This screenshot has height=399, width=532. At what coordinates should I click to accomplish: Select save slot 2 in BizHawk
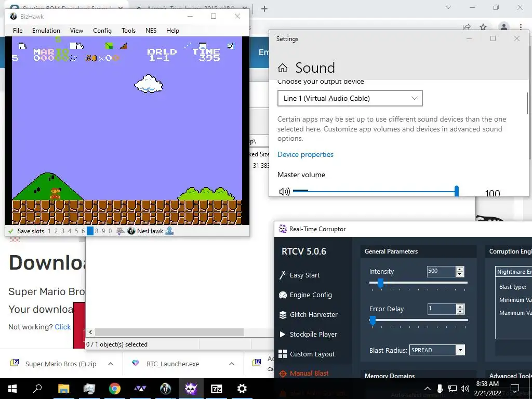(56, 231)
